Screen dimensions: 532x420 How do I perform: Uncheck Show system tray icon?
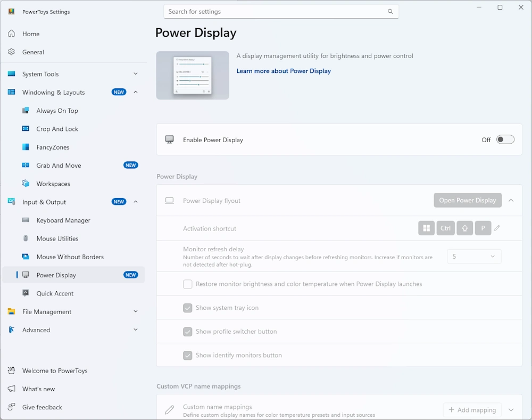tap(188, 308)
